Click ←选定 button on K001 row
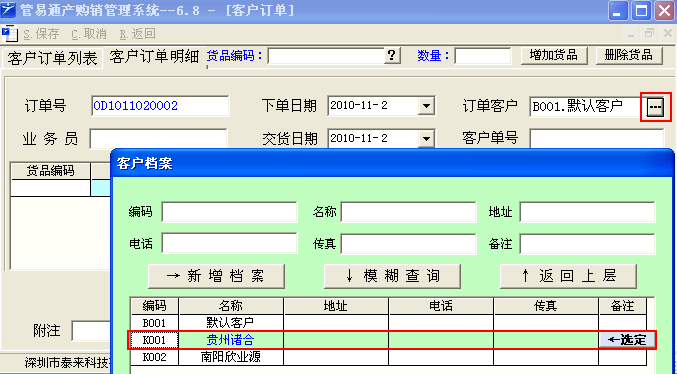677x374 pixels. point(627,340)
